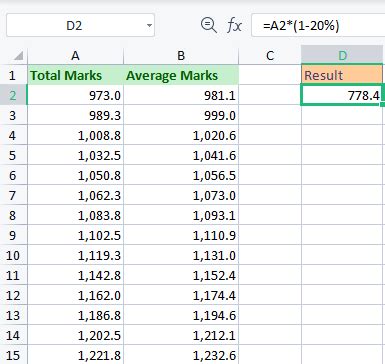Select row 9 header
Image resolution: width=385 pixels, height=364 pixels.
click(13, 235)
